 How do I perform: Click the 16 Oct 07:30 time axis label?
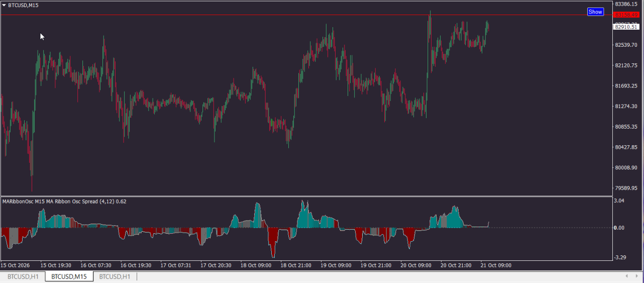[x=96, y=265]
